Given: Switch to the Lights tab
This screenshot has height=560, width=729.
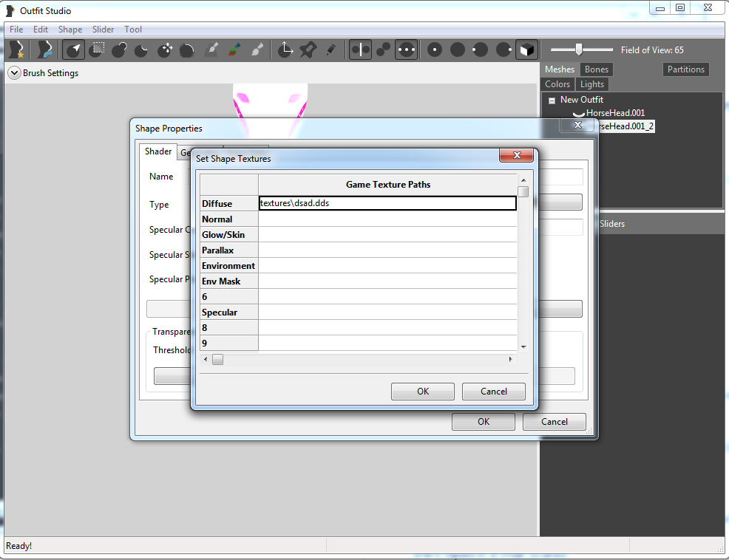Looking at the screenshot, I should (591, 84).
